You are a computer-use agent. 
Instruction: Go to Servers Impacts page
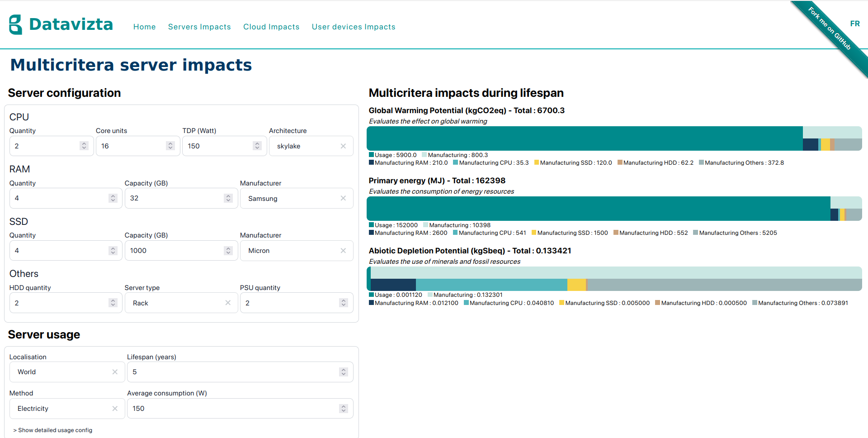[x=199, y=27]
